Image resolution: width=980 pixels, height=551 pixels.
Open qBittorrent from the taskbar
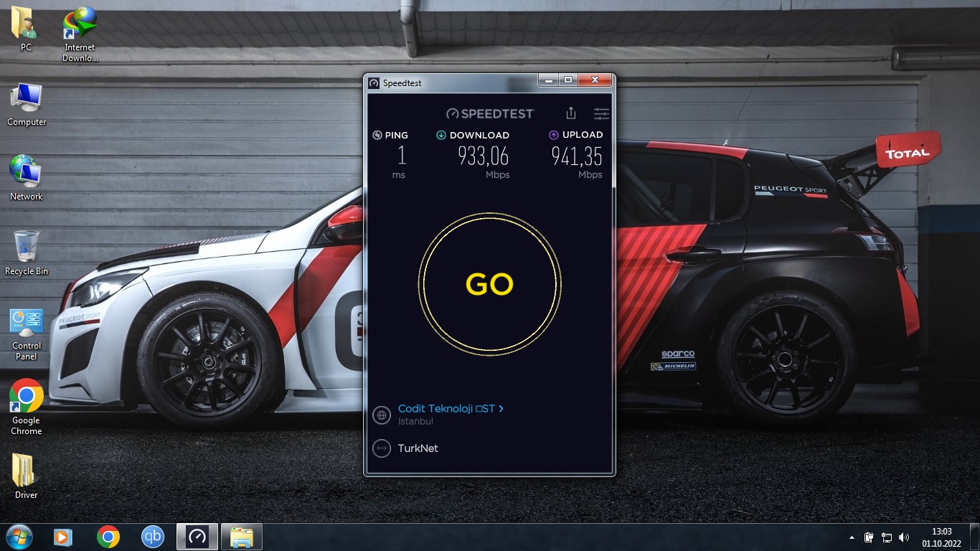pyautogui.click(x=153, y=537)
